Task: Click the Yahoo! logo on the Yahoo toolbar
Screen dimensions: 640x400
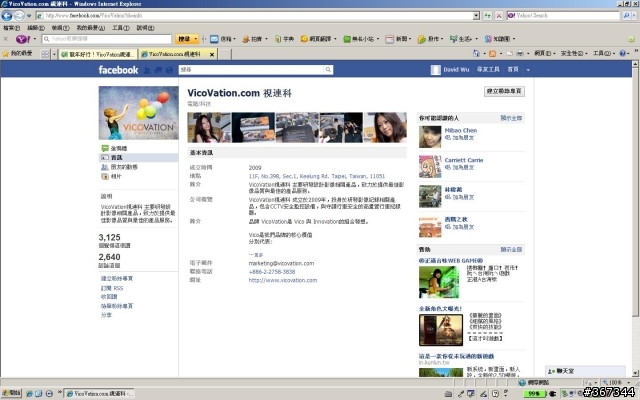Action: [x=23, y=39]
